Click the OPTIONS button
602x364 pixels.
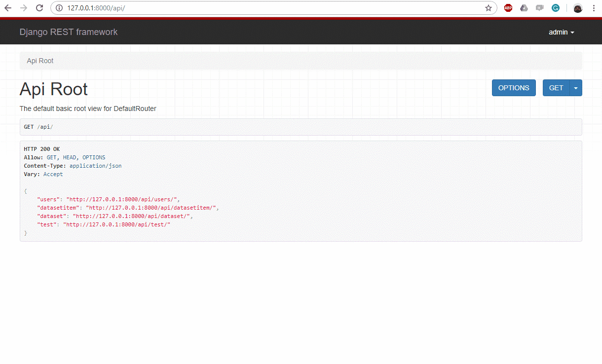click(514, 88)
